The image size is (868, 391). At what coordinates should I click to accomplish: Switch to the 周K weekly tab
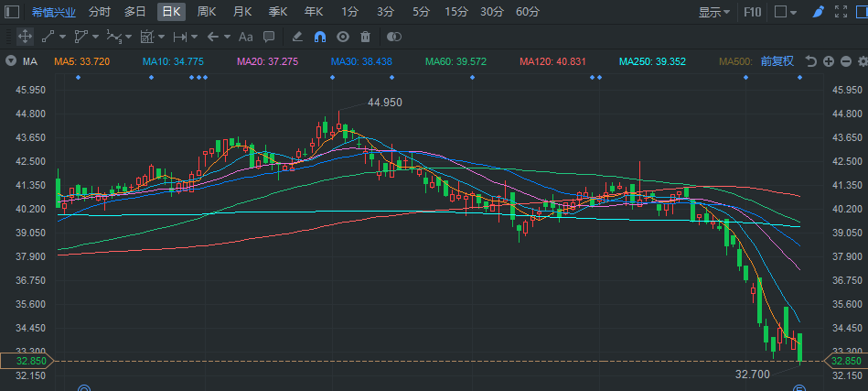tap(207, 12)
